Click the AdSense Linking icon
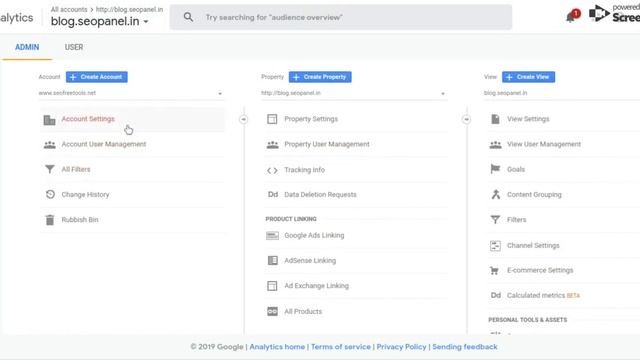The height and width of the screenshot is (360, 640). pos(272,260)
